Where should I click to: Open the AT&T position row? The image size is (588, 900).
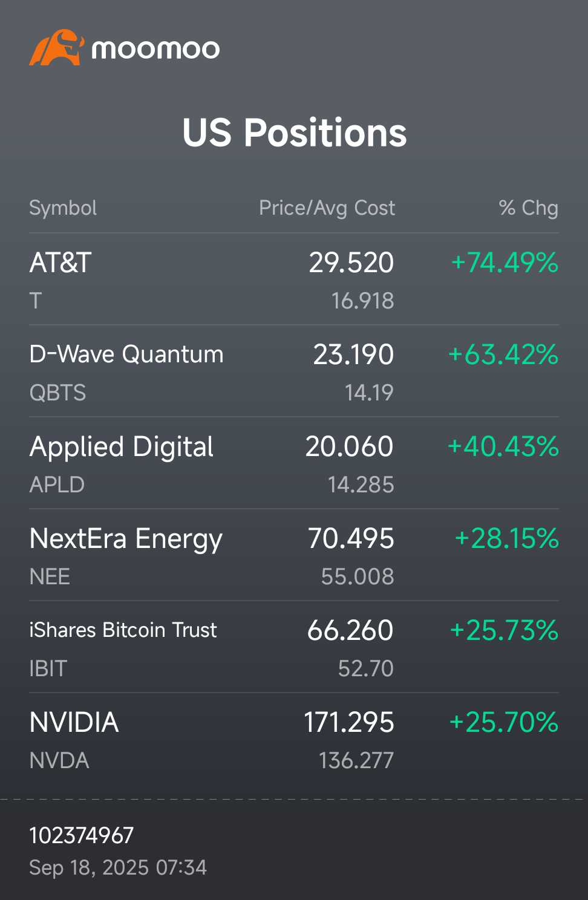(x=60, y=263)
